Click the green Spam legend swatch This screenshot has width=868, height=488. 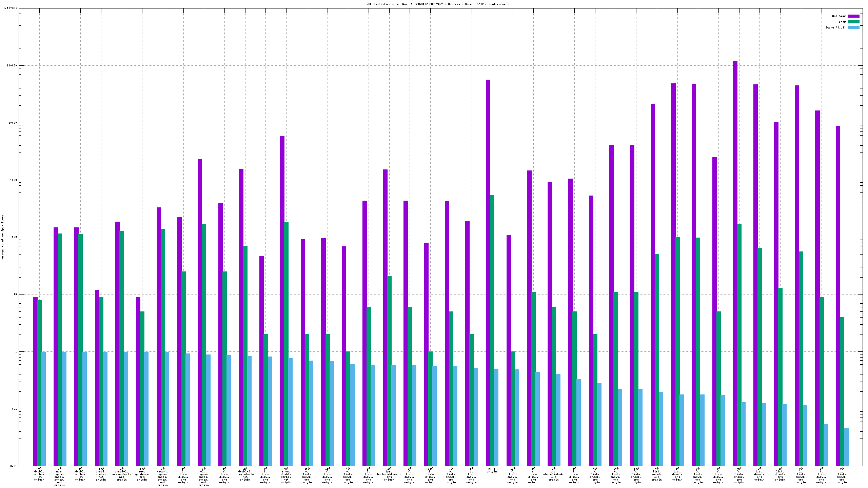(853, 22)
